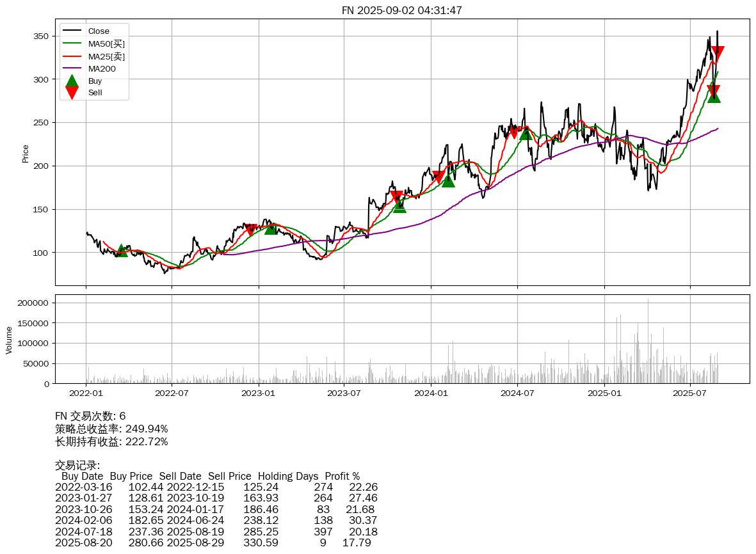Click the December 2022 red sell marker

(x=251, y=229)
